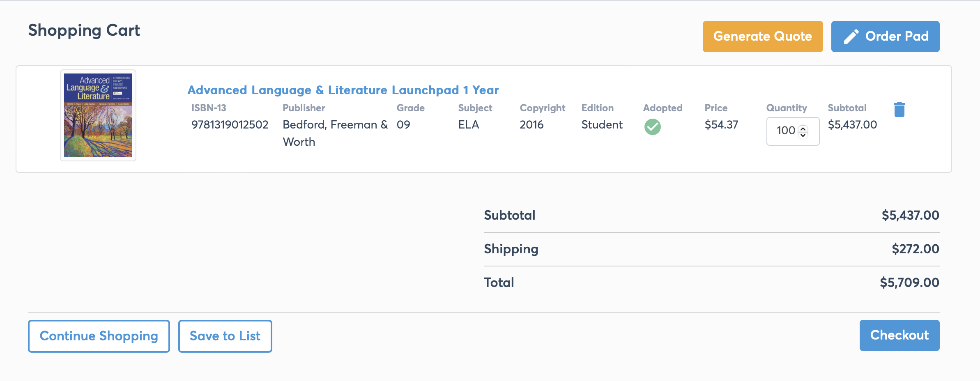Click the book cover thumbnail
Image resolution: width=980 pixels, height=381 pixels.
(x=98, y=115)
